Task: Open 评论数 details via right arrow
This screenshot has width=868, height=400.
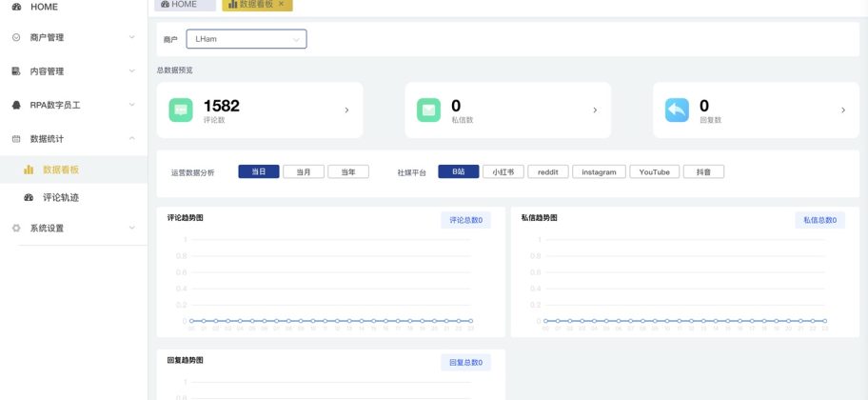Action: (346, 110)
